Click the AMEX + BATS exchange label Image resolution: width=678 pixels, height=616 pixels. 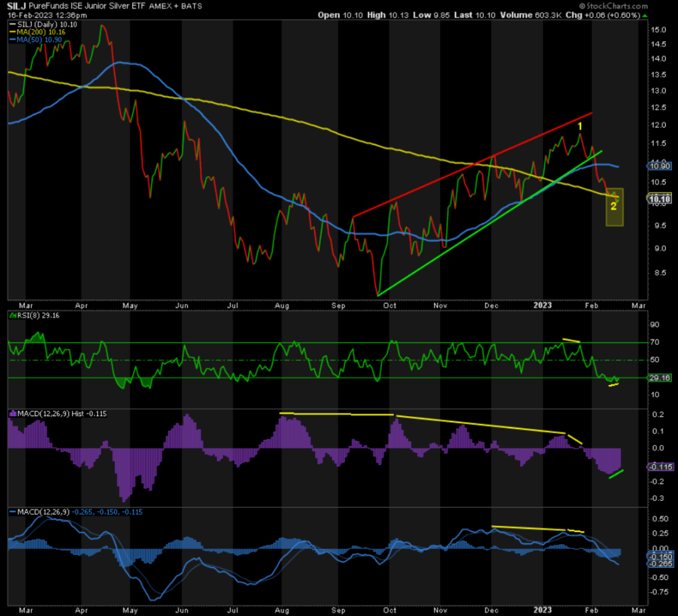176,6
